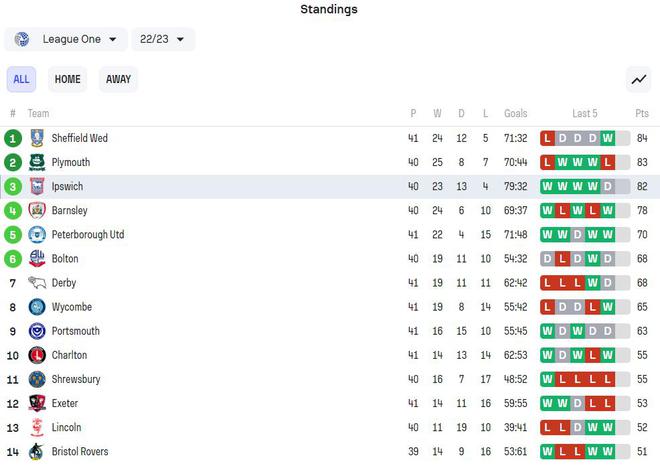Switch to HOME standings filter

tap(67, 79)
